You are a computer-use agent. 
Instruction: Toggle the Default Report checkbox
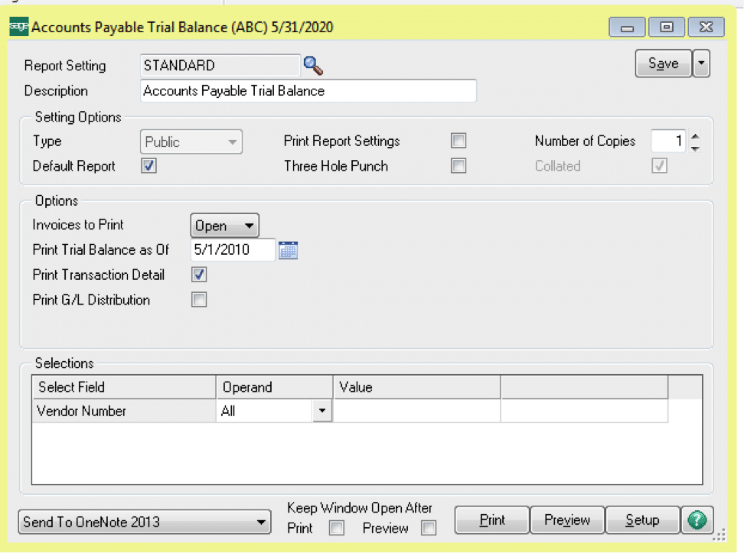tap(149, 166)
